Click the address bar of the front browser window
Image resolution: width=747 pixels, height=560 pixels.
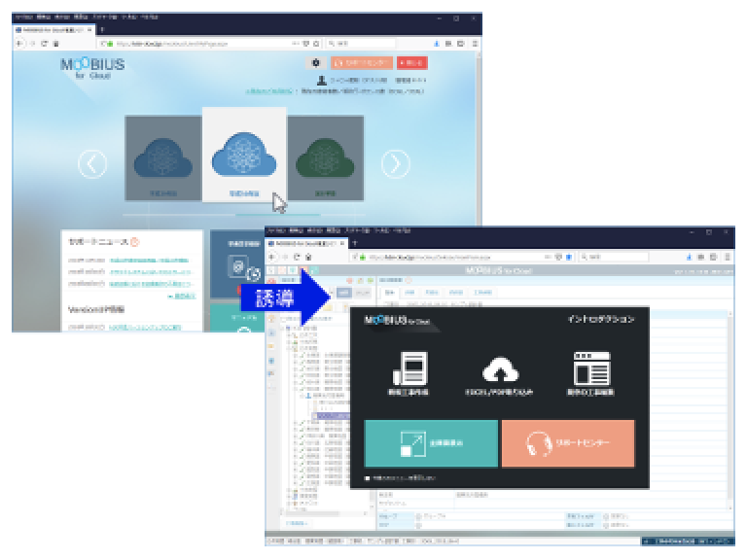tap(462, 257)
